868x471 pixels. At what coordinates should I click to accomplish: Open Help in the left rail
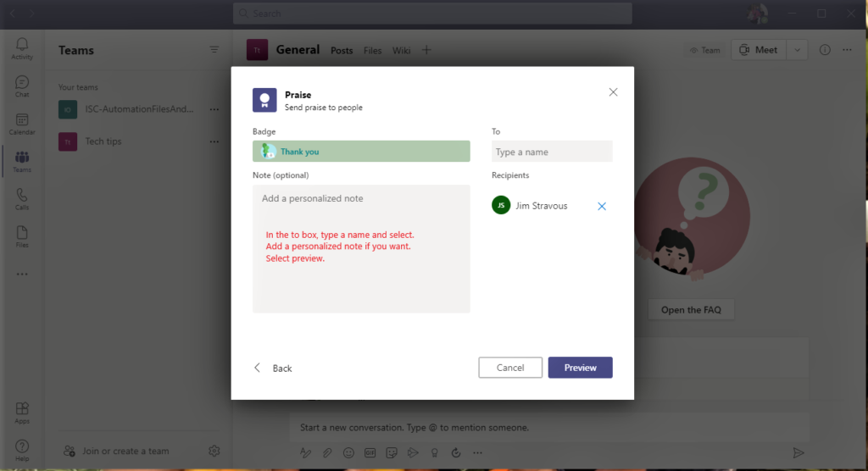click(22, 451)
